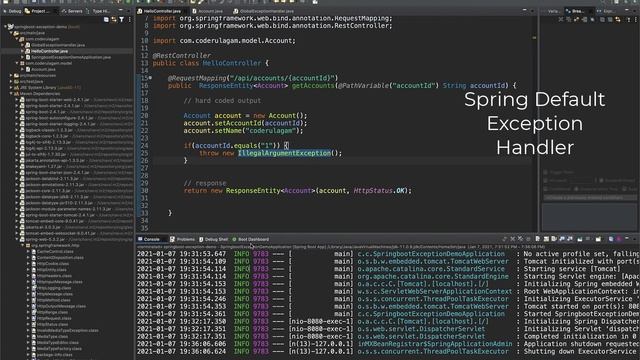The width and height of the screenshot is (640, 360).
Task: Open the Type Hierarchy tab
Action: click(98, 11)
